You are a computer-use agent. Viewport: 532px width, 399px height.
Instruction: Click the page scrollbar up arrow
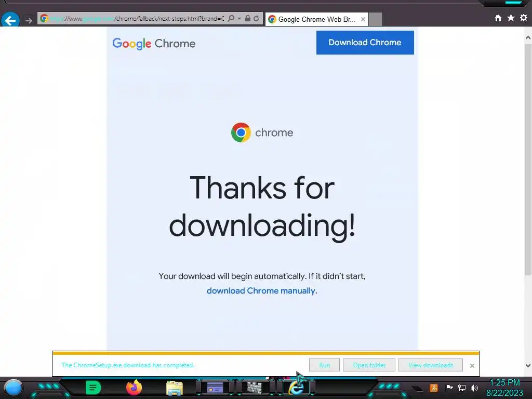point(528,37)
